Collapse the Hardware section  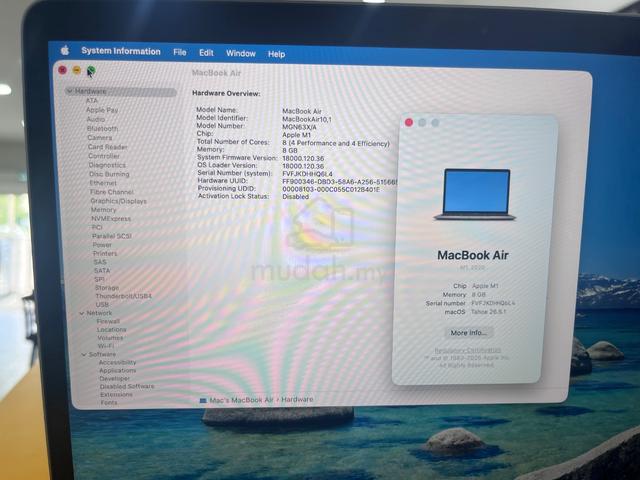[70, 91]
